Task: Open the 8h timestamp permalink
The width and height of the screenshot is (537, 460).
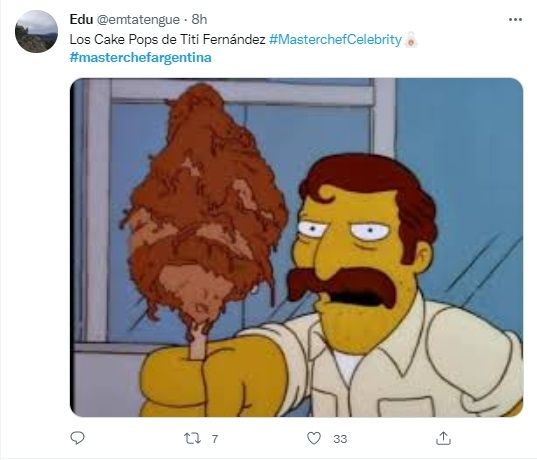Action: [x=199, y=20]
